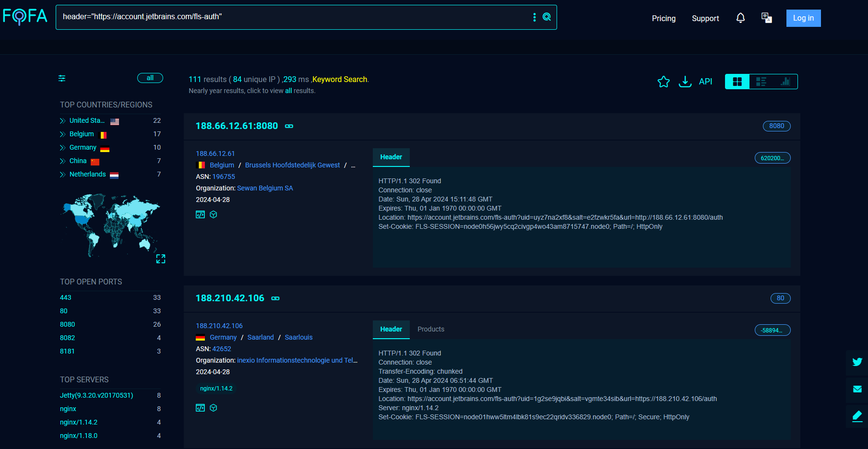This screenshot has height=449, width=868.
Task: Switch to grid card view
Action: coord(737,82)
